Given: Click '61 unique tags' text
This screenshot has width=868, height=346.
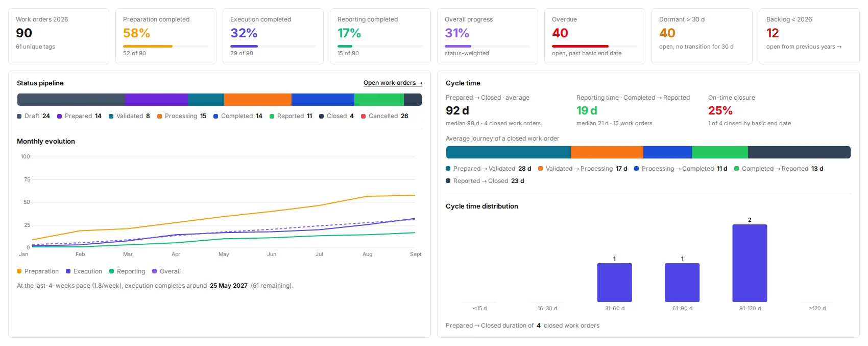Looking at the screenshot, I should tap(35, 47).
